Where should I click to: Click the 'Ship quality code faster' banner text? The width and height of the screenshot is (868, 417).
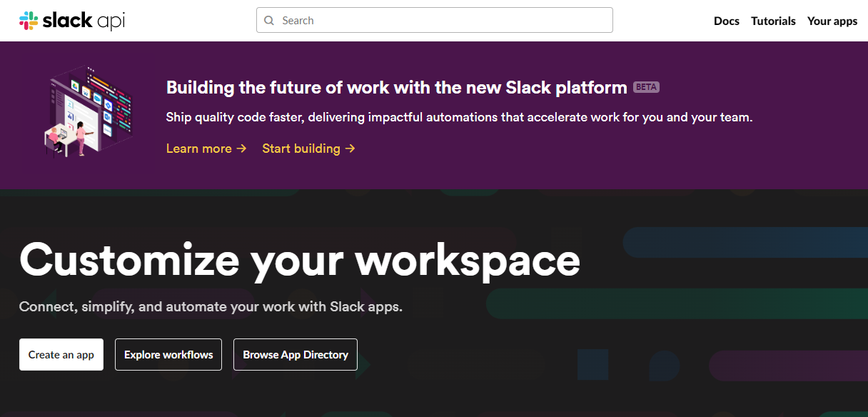460,117
